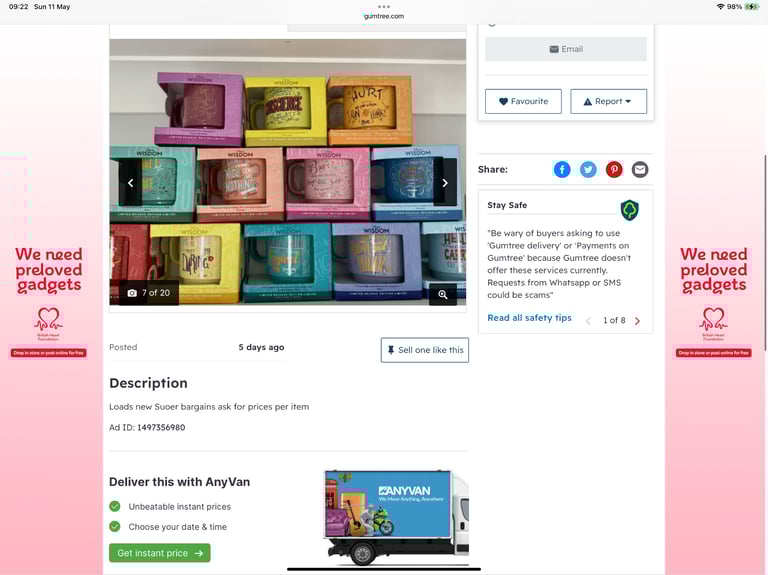The image size is (768, 575).
Task: Tap Sell one like this
Action: point(425,350)
